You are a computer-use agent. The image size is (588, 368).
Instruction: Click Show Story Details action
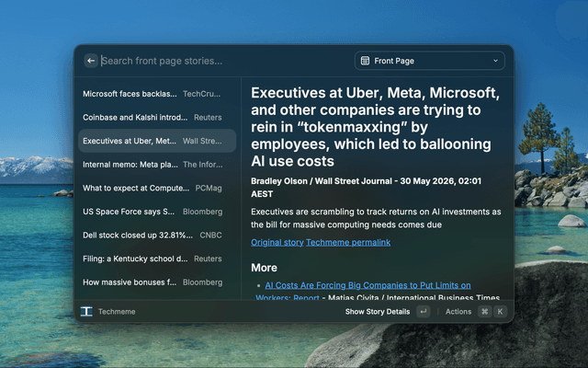coord(378,312)
